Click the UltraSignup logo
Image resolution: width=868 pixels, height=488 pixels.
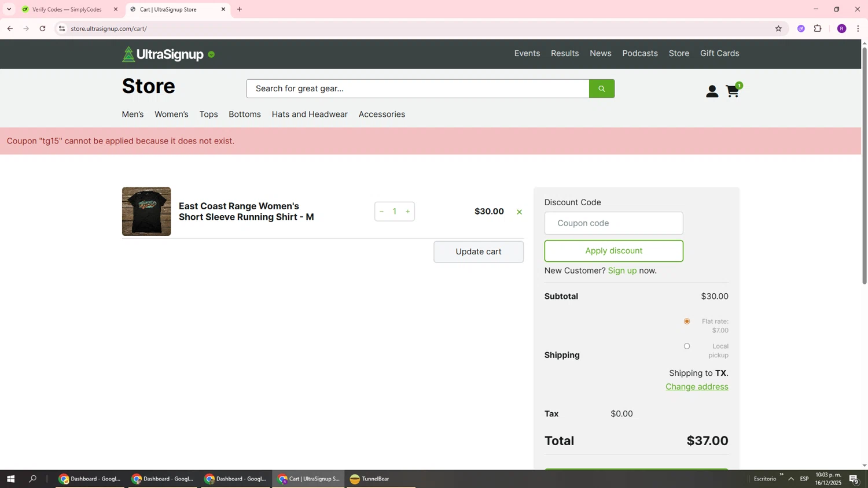point(163,54)
